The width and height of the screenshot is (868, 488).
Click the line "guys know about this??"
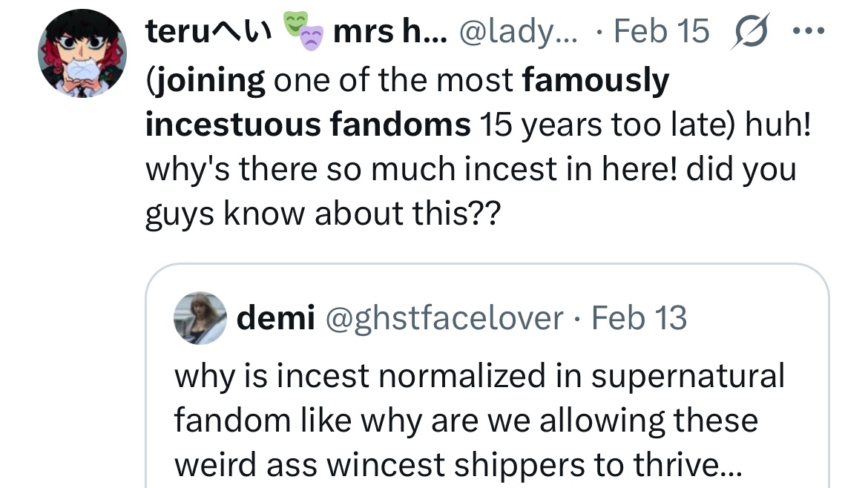(x=323, y=214)
